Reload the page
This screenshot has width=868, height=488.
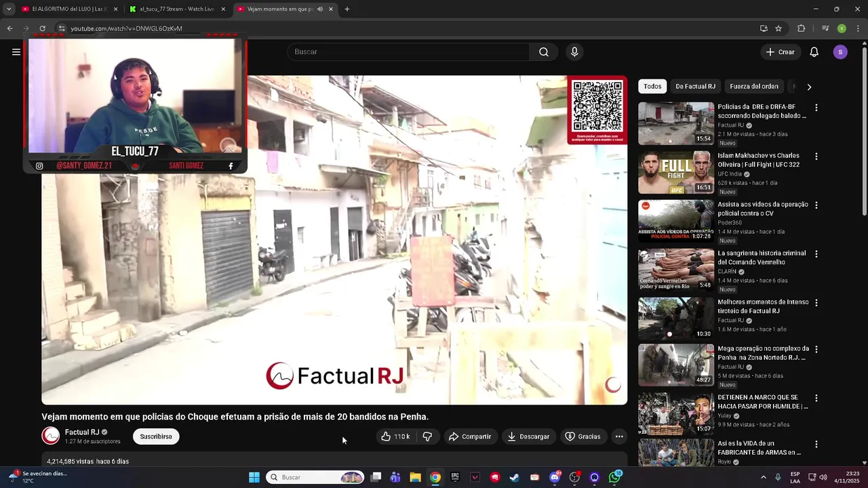[42, 28]
